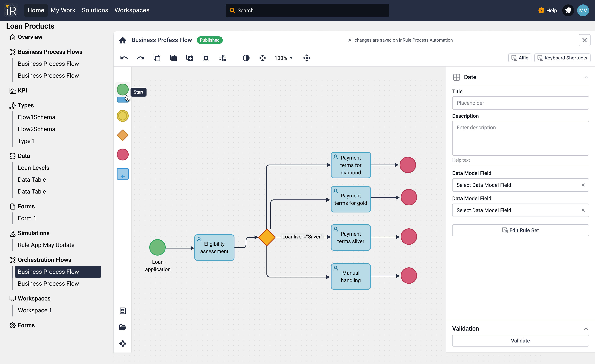
Task: Click the Published status badge
Action: 210,40
